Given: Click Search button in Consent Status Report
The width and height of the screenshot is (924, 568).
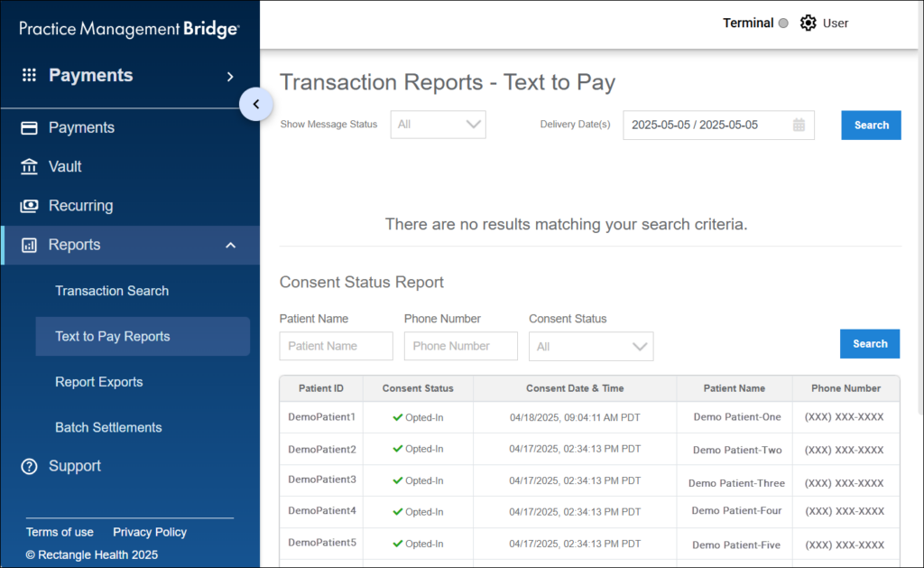Looking at the screenshot, I should [x=870, y=344].
